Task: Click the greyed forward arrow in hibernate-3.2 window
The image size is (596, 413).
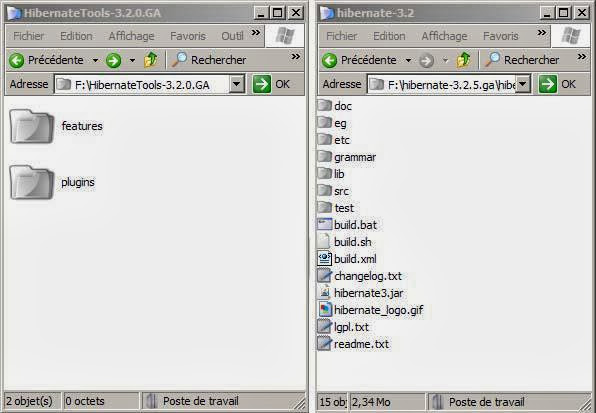Action: (x=426, y=60)
